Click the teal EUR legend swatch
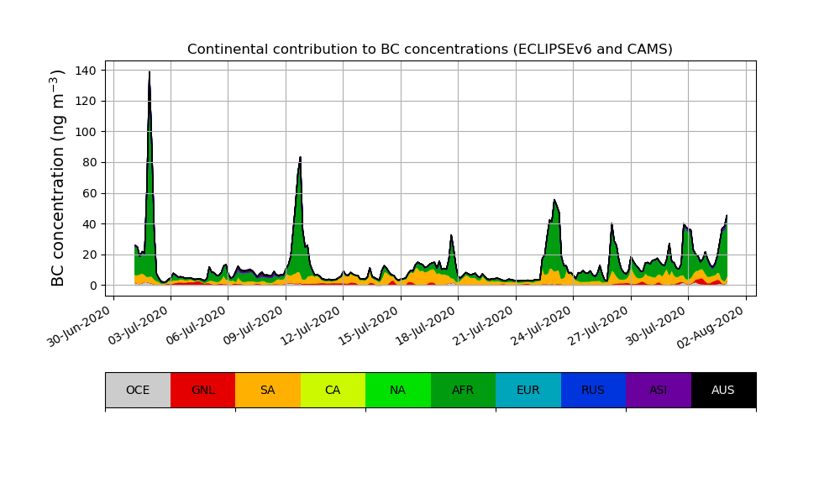 [x=528, y=390]
